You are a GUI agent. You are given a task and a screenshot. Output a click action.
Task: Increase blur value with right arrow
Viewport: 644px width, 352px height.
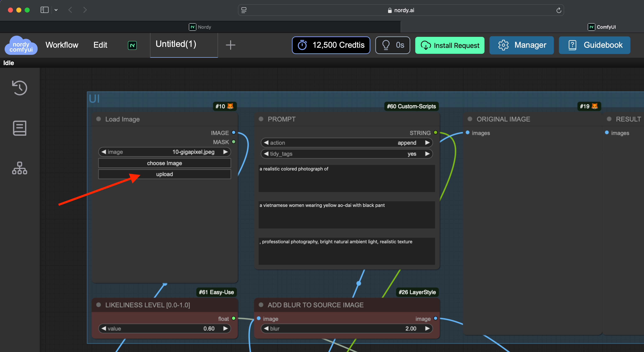pyautogui.click(x=427, y=329)
